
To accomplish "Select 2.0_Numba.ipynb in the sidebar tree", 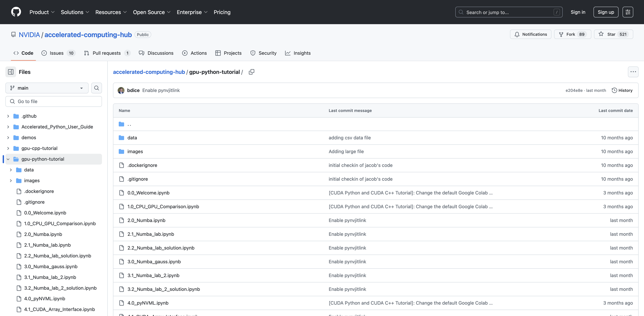I will coord(43,234).
